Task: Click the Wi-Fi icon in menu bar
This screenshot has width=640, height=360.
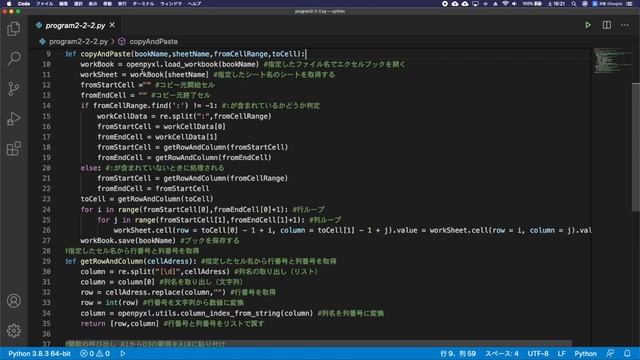Action: (x=505, y=4)
